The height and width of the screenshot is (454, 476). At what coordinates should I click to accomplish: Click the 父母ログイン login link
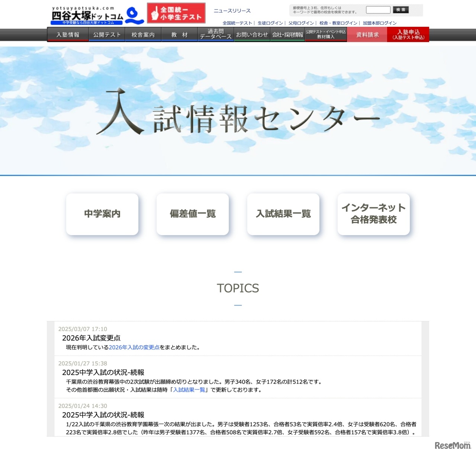[301, 23]
